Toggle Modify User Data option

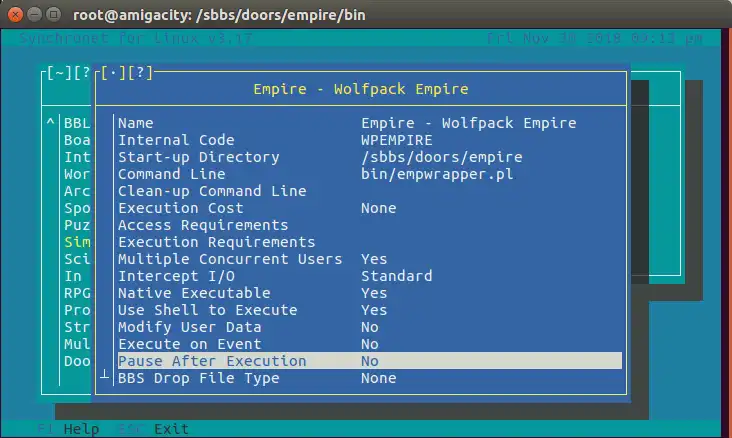[x=369, y=327]
